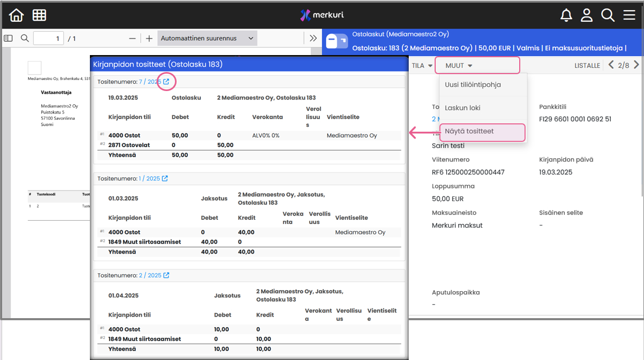The width and height of the screenshot is (644, 360).
Task: Open the grid apps view icon
Action: [x=39, y=15]
